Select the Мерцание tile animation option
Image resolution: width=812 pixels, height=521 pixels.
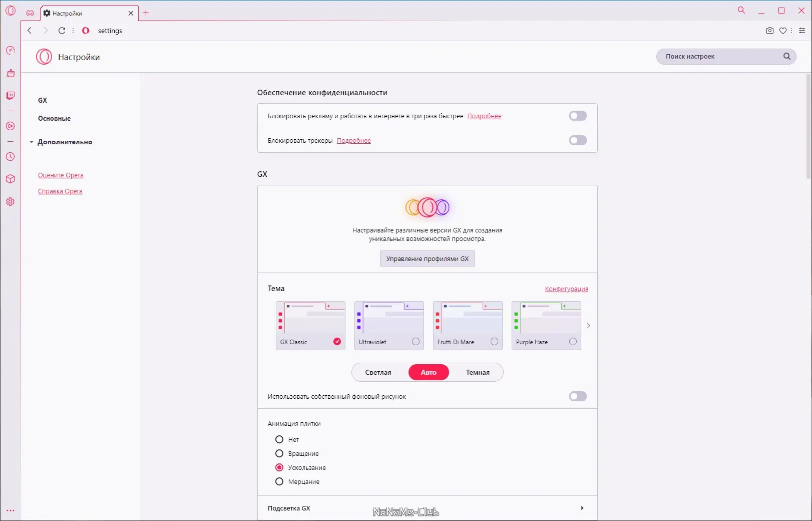tap(279, 481)
